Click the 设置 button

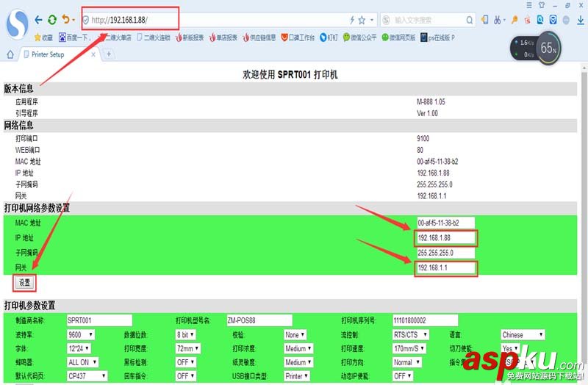(24, 283)
